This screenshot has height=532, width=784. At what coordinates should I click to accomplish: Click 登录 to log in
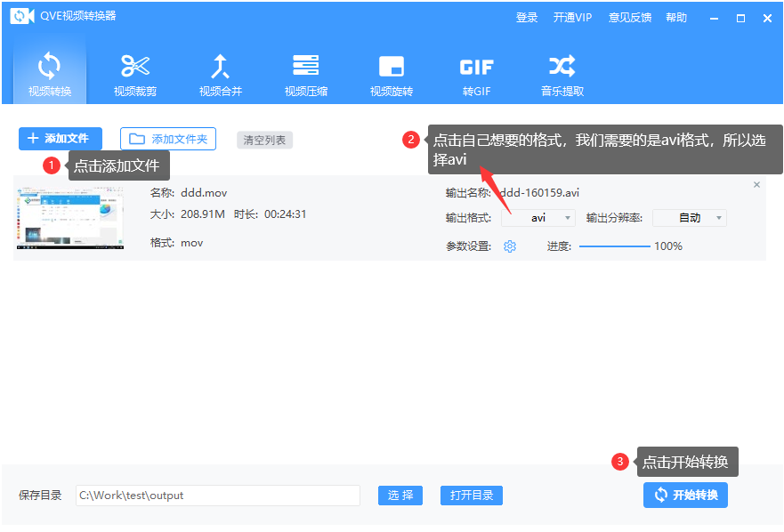tap(527, 18)
